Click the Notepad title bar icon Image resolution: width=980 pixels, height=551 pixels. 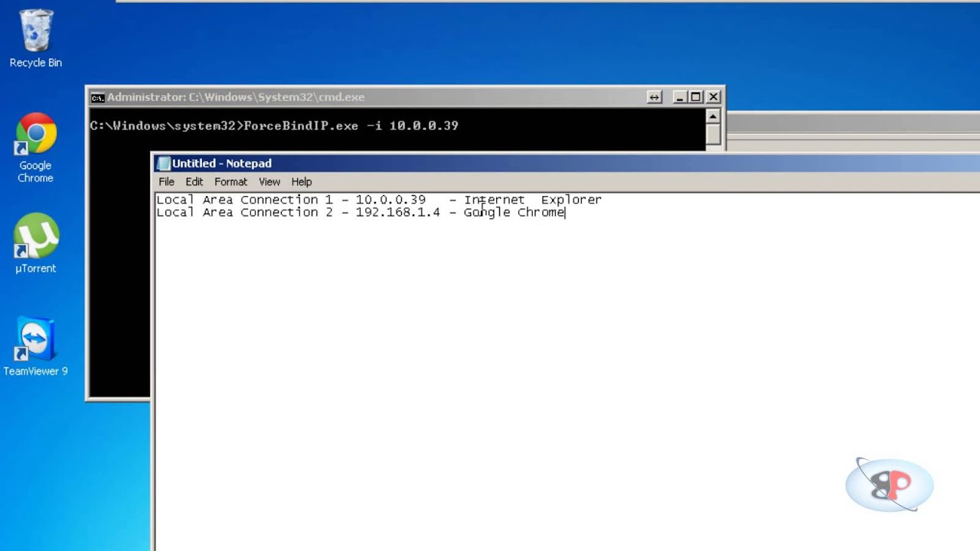163,163
